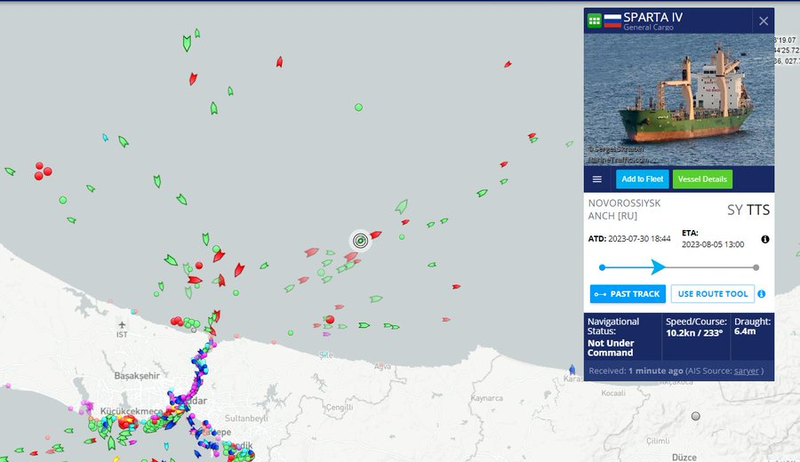Click Add to Fleet button
This screenshot has width=800, height=462.
tap(642, 179)
